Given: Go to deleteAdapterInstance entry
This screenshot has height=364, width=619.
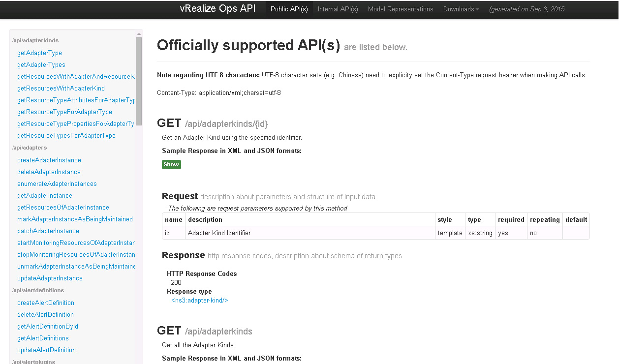Looking at the screenshot, I should coord(49,172).
